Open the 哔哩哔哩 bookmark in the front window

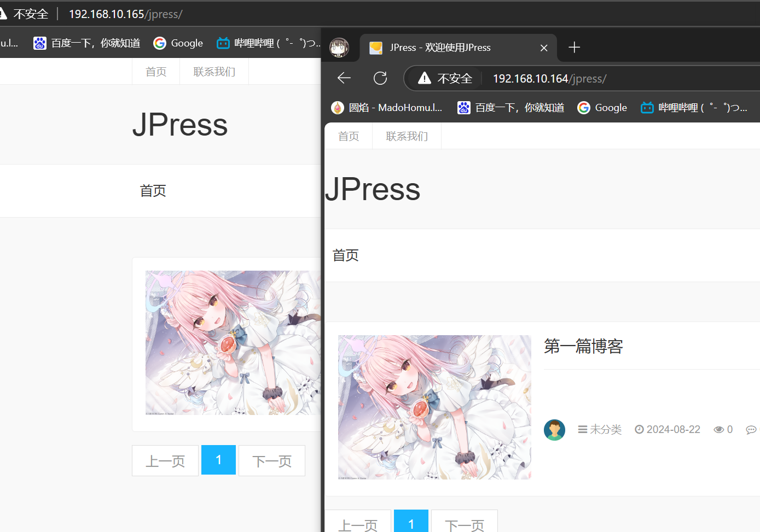tap(693, 108)
